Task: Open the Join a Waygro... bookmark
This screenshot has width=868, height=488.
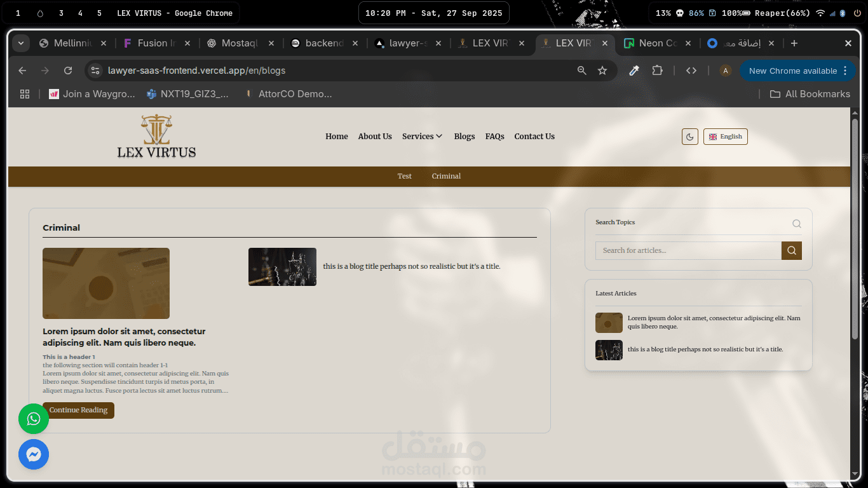Action: pos(93,94)
